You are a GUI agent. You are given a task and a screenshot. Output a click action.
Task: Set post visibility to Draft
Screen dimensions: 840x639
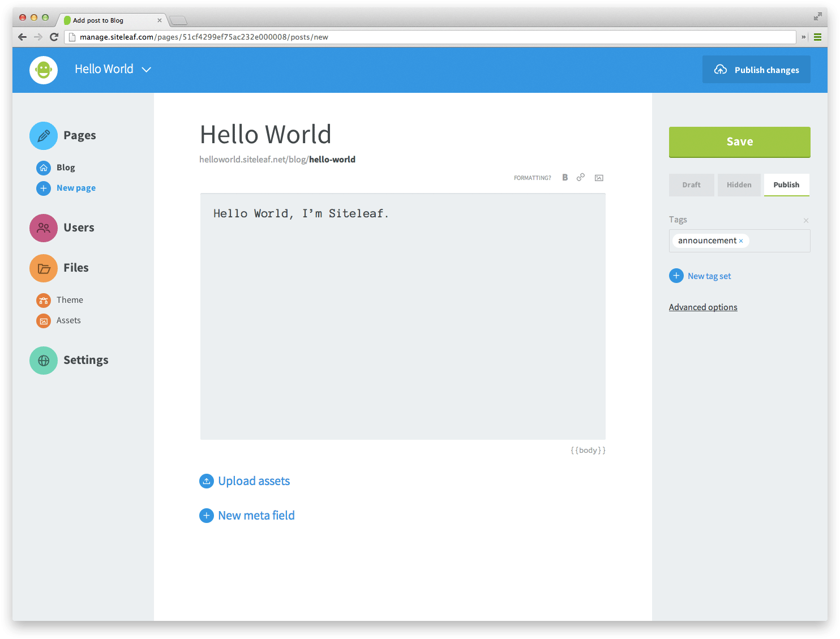691,185
